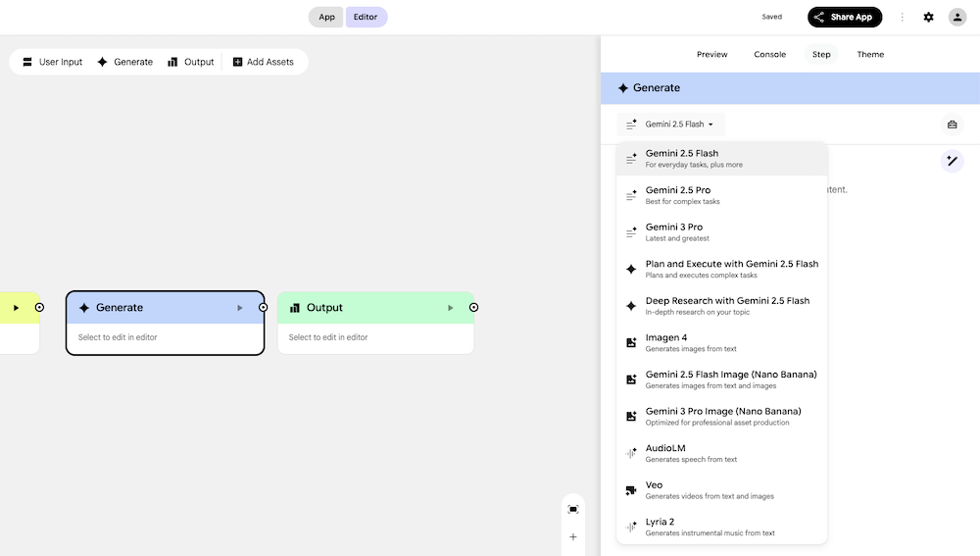The height and width of the screenshot is (556, 980).
Task: Open the Preview tab
Action: (711, 54)
